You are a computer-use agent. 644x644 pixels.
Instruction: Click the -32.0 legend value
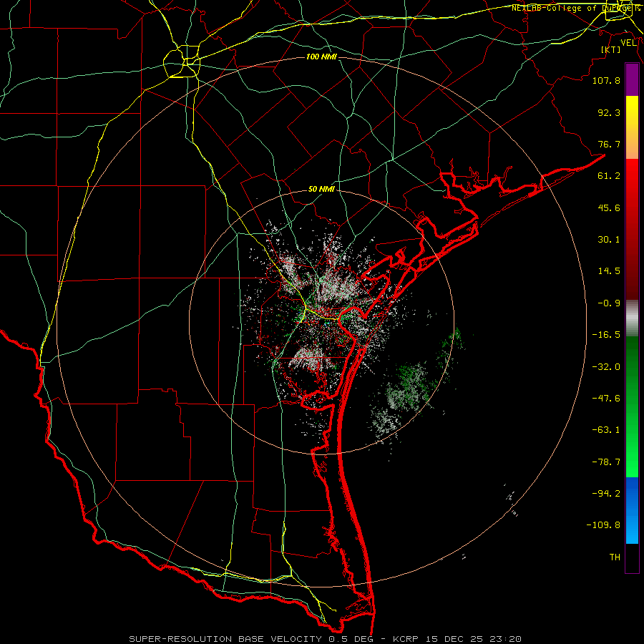coord(606,367)
